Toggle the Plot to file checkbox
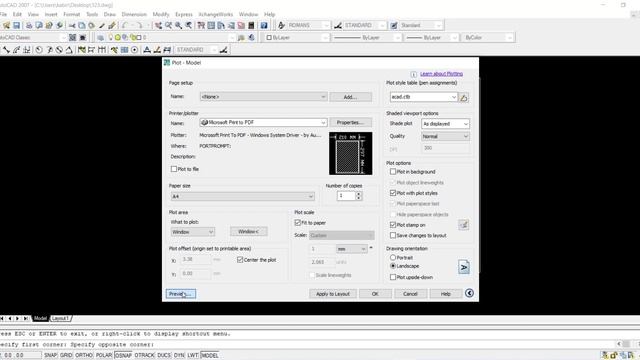 (174, 169)
